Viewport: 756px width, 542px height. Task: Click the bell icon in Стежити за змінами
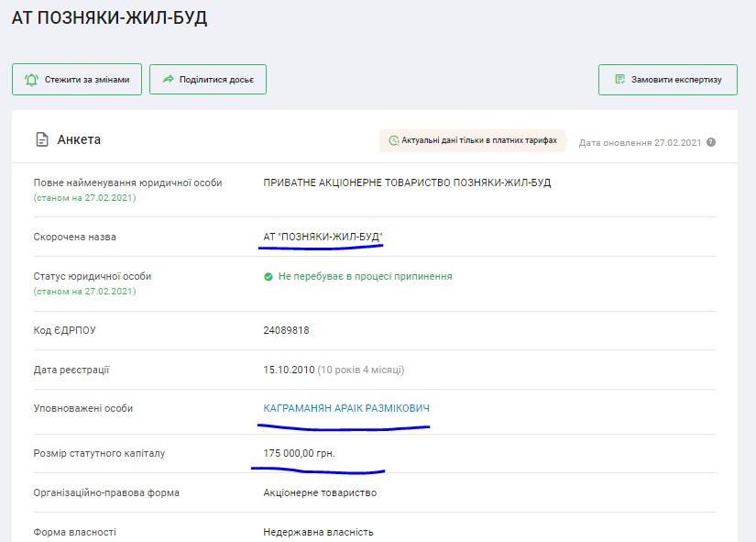tap(31, 80)
